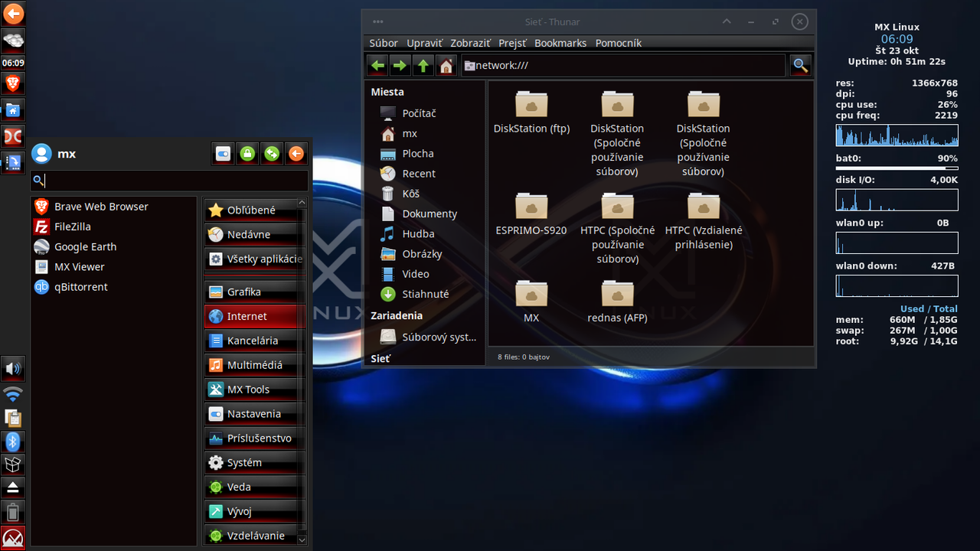Open the Súbor menu in Thunar
Screen dimensions: 980x551
tap(383, 43)
